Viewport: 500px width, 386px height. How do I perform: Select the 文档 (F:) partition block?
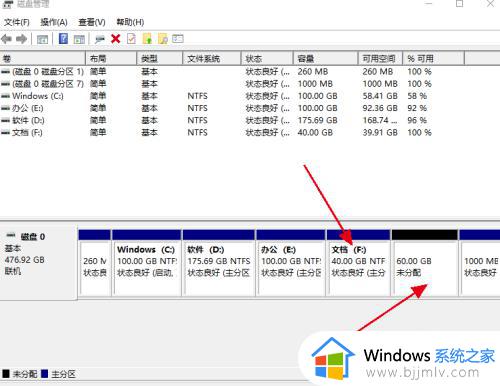(359, 263)
